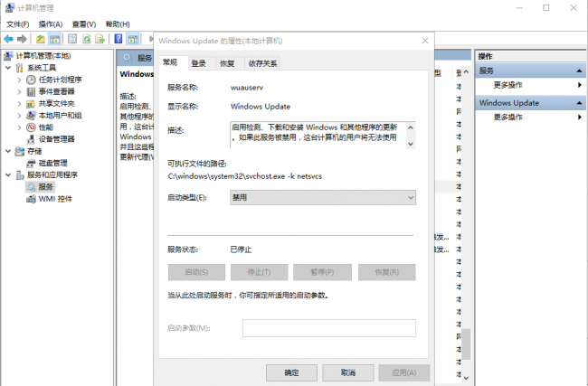Select 服务和应用程序 icon in tree

tap(20, 175)
